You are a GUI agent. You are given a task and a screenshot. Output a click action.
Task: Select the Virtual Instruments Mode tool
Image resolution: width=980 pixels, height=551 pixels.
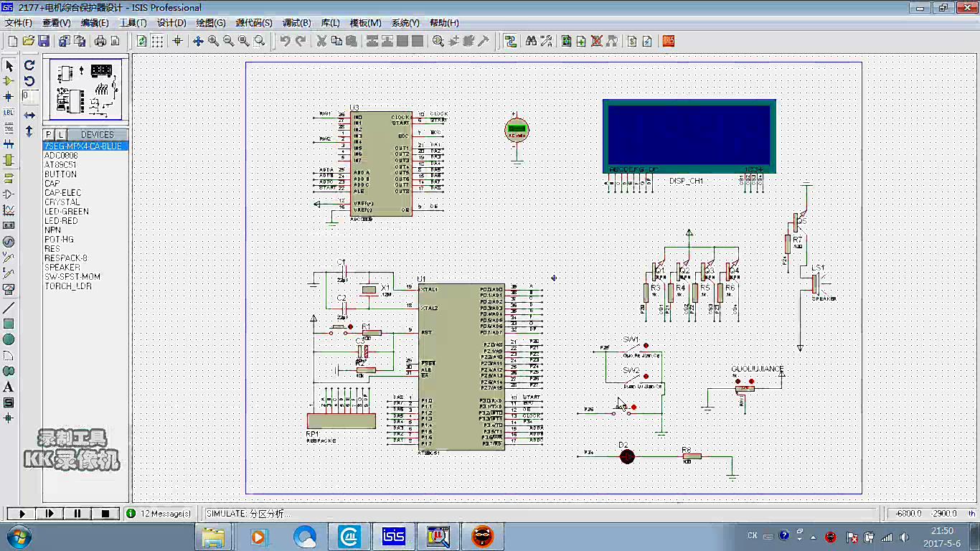click(9, 289)
